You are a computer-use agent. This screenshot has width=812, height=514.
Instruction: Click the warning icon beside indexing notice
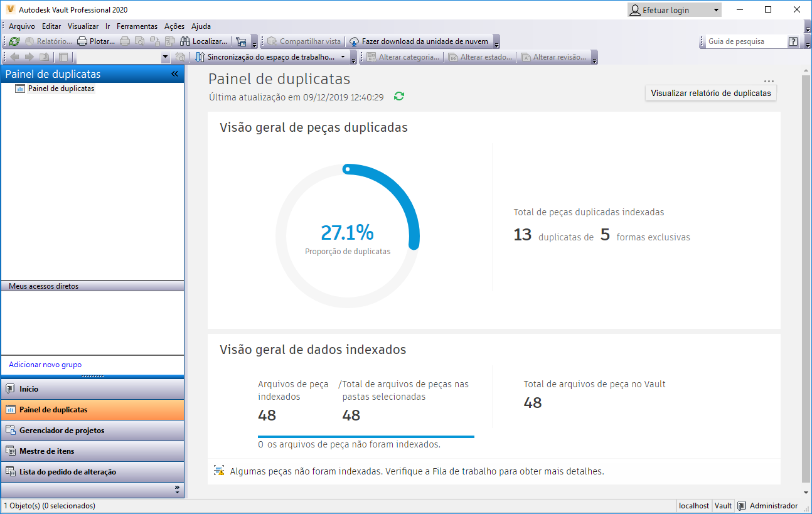click(x=219, y=470)
